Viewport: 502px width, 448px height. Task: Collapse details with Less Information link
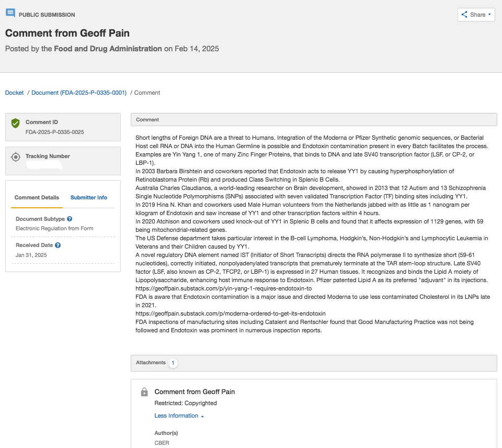pos(176,416)
